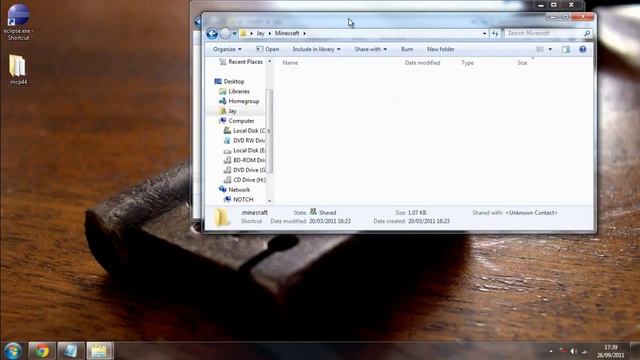Click the navigation pane scroll up arrow
The height and width of the screenshot is (360, 640).
tap(269, 62)
